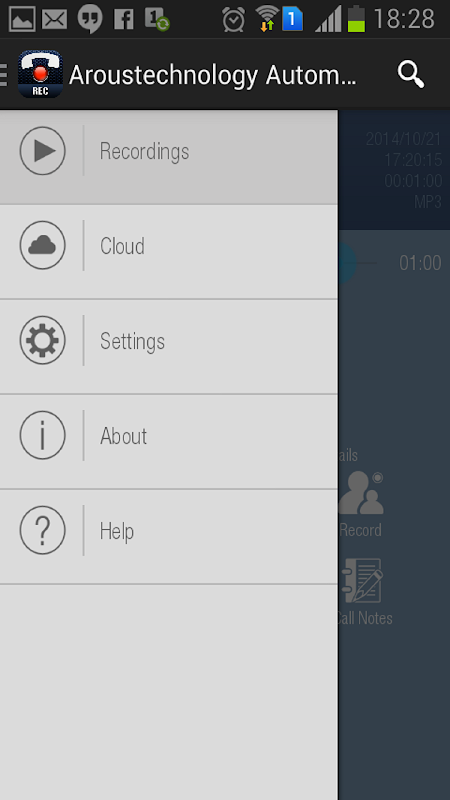Tap the Facebook notification status icon
This screenshot has height=800, width=450.
(123, 19)
